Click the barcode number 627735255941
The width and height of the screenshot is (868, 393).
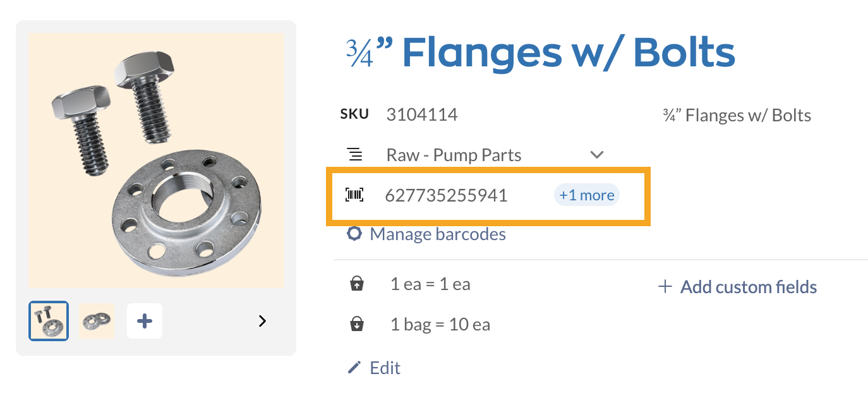pyautogui.click(x=446, y=195)
